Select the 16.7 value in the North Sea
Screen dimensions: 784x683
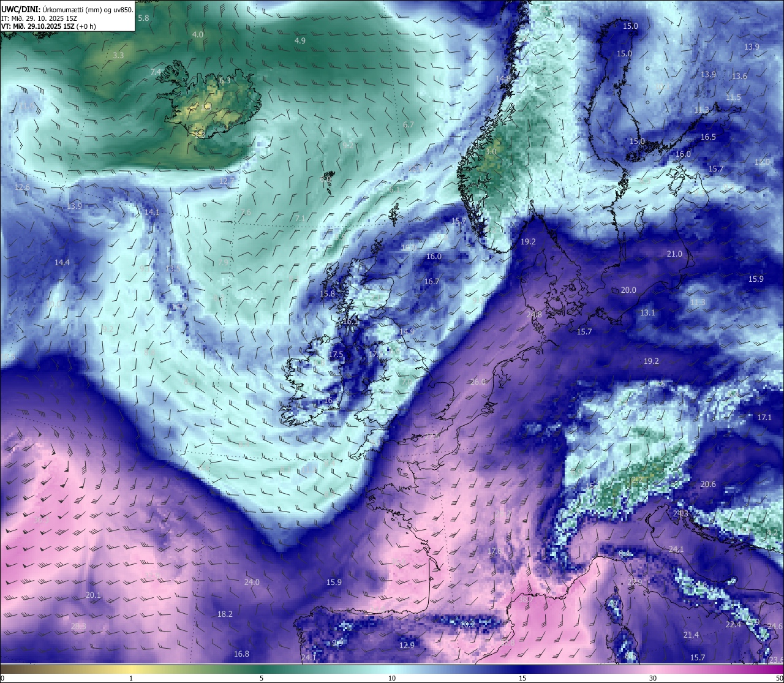tap(432, 282)
